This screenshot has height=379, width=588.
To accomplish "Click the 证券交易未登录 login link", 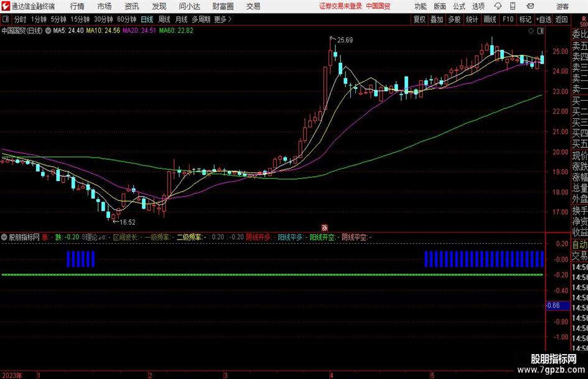I will [x=340, y=6].
